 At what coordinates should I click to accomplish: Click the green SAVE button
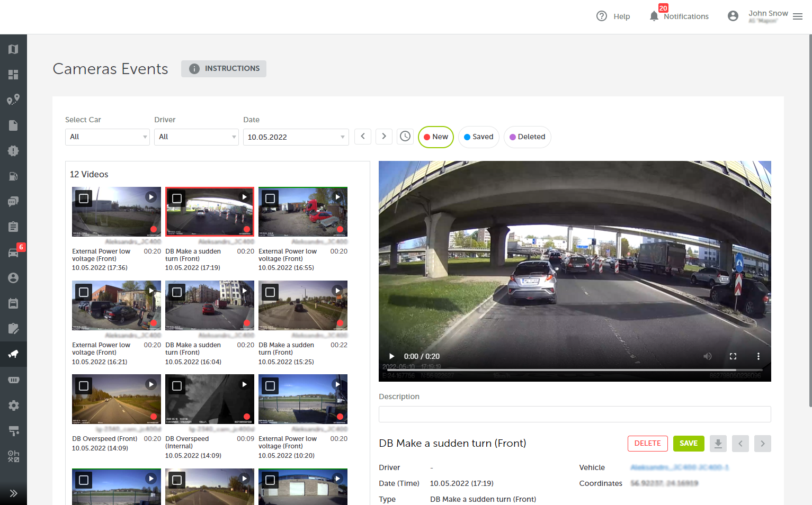(x=688, y=444)
